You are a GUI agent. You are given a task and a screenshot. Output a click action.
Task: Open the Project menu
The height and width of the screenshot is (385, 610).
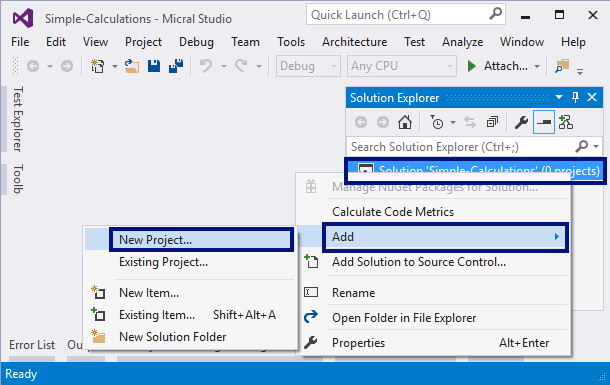[x=143, y=42]
